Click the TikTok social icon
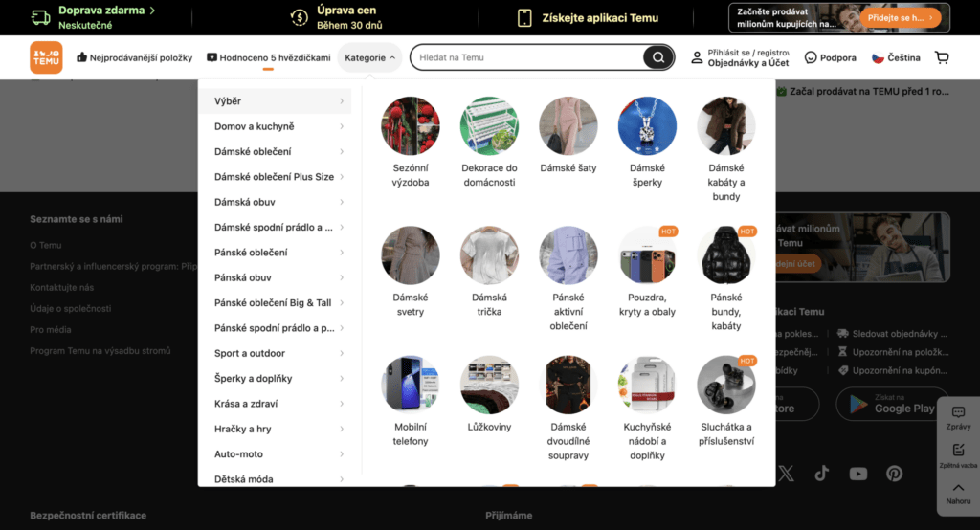This screenshot has width=980, height=530. pyautogui.click(x=822, y=474)
